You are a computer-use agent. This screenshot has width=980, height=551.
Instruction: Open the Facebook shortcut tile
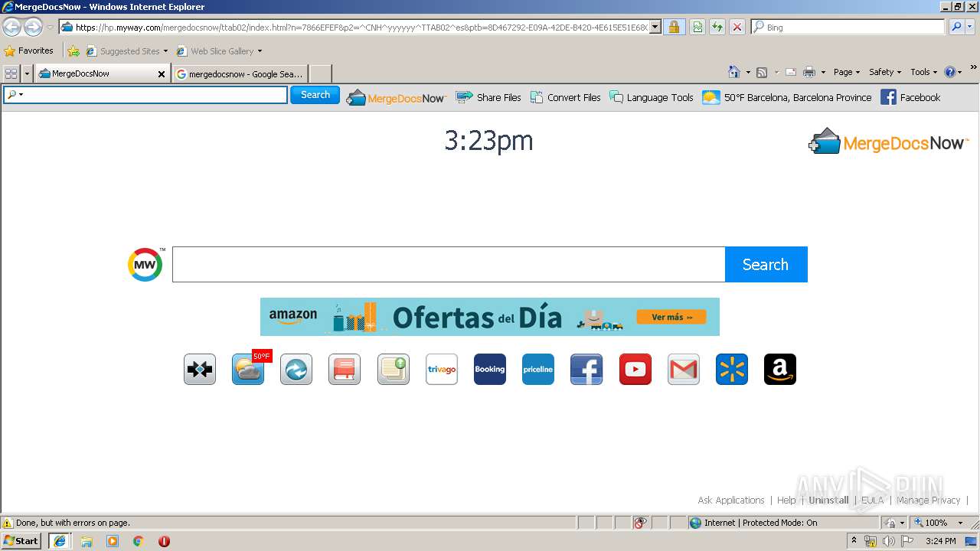[586, 370]
